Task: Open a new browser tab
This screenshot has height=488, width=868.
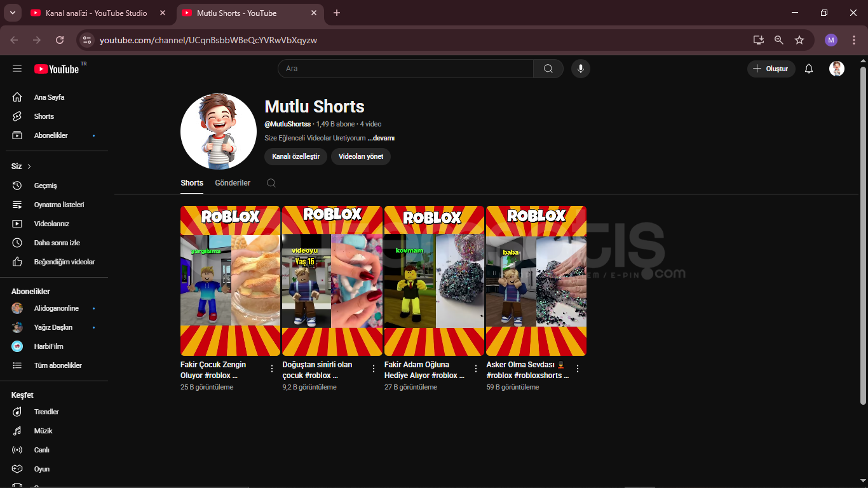Action: (x=337, y=13)
